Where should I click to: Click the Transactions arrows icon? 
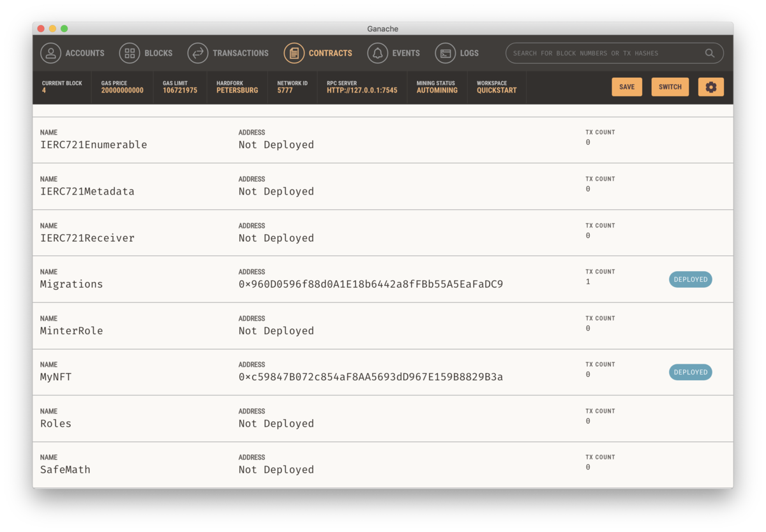198,53
